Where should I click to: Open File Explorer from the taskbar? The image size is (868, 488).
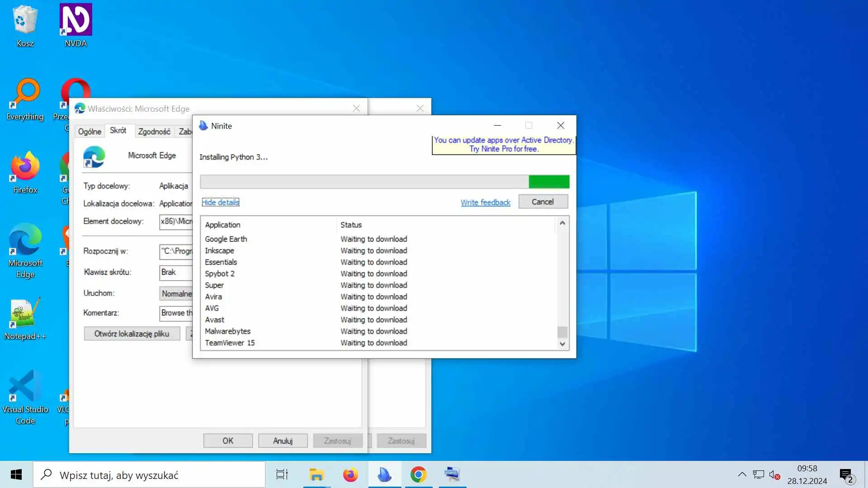[316, 474]
